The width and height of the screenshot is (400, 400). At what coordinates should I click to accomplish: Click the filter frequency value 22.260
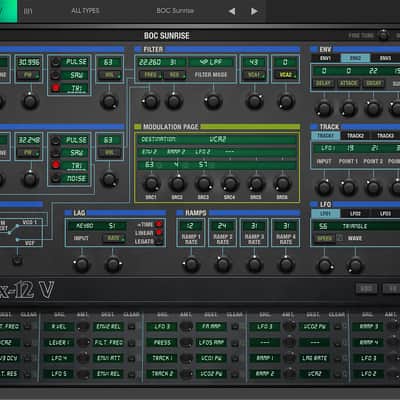point(150,62)
